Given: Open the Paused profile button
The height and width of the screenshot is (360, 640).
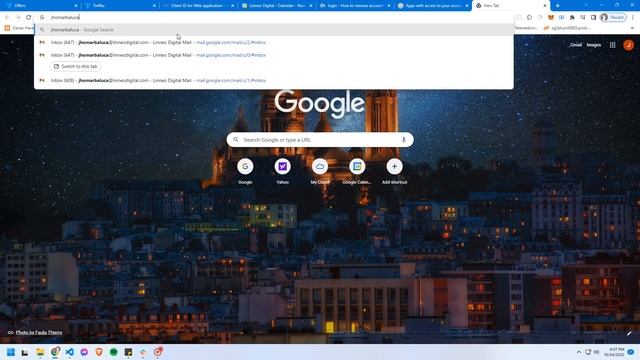Looking at the screenshot, I should pos(613,18).
